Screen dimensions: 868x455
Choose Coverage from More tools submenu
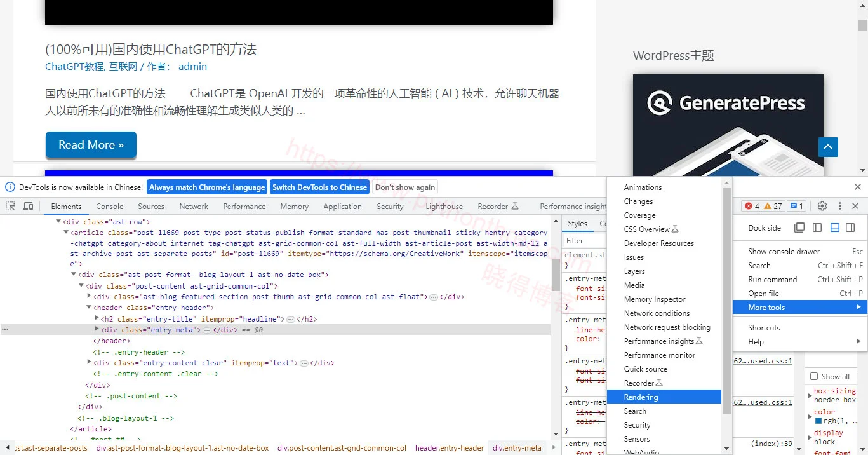click(x=664, y=215)
